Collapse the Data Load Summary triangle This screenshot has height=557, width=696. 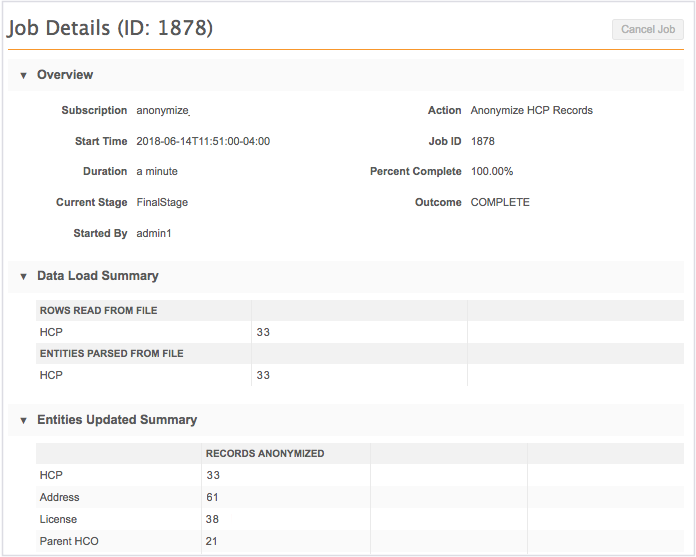pyautogui.click(x=23, y=276)
